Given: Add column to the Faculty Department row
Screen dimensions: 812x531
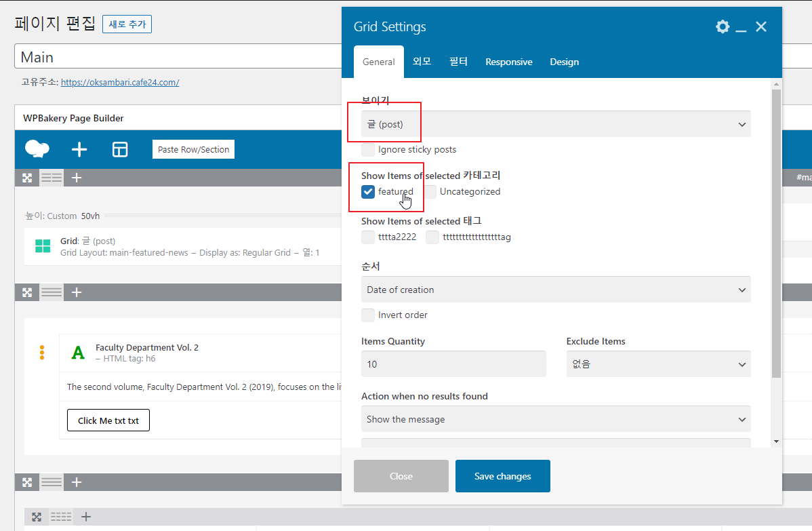Looking at the screenshot, I should [x=77, y=292].
